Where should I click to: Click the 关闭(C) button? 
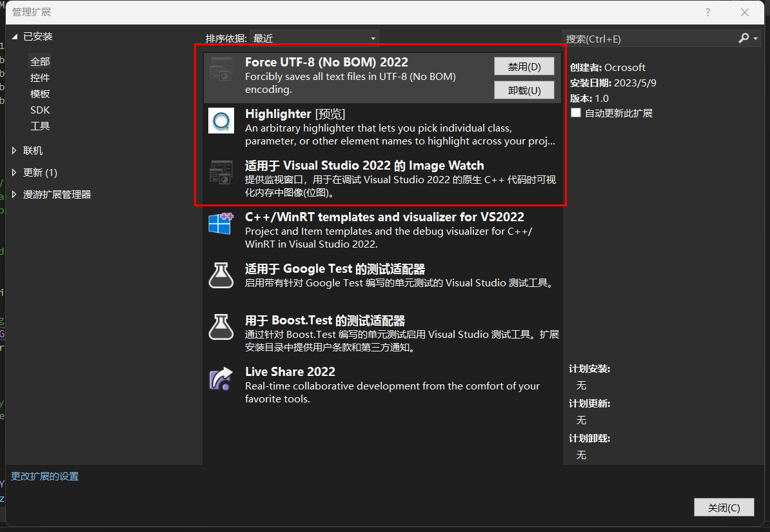724,507
